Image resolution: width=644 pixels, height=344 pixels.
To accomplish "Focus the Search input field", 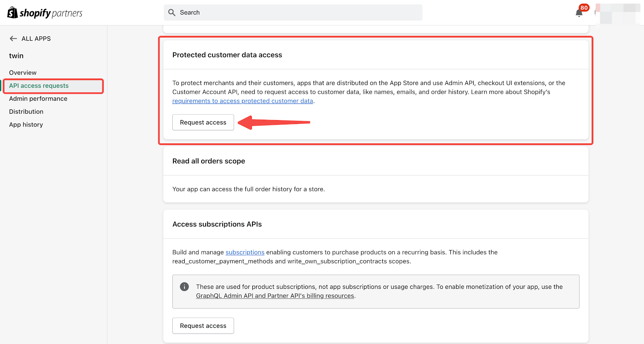I will tap(298, 12).
